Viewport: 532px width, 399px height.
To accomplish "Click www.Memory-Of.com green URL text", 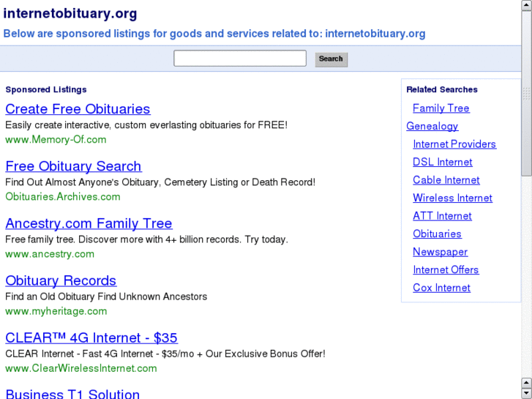I will [x=56, y=140].
